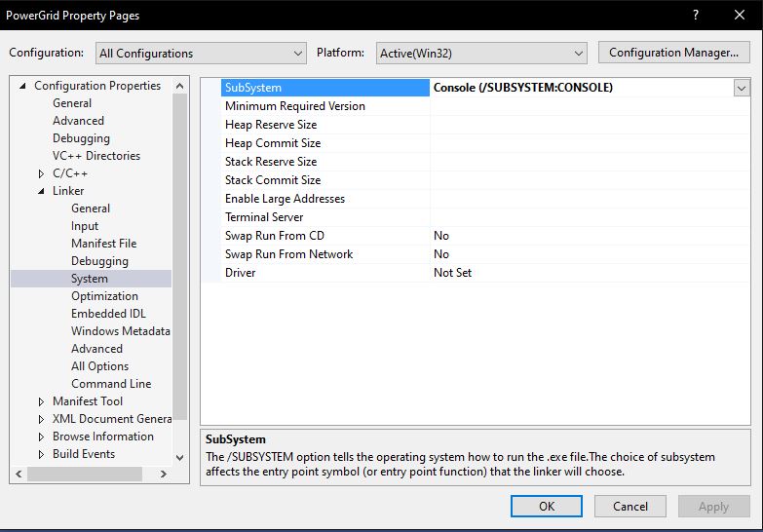
Task: Click the Swap Run From Network value No
Action: point(441,254)
